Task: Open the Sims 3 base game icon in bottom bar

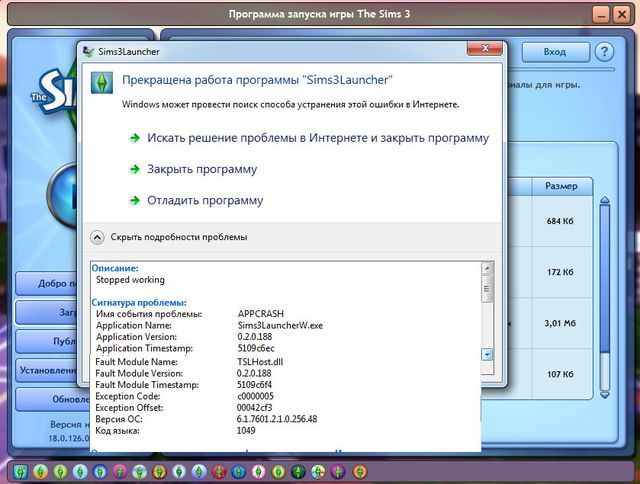Action: click(20, 472)
